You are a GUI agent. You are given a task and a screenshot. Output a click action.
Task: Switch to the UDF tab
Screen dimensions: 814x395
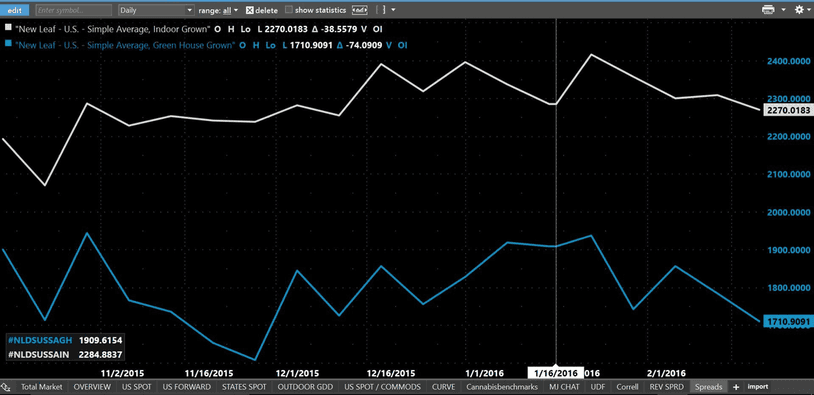[598, 387]
